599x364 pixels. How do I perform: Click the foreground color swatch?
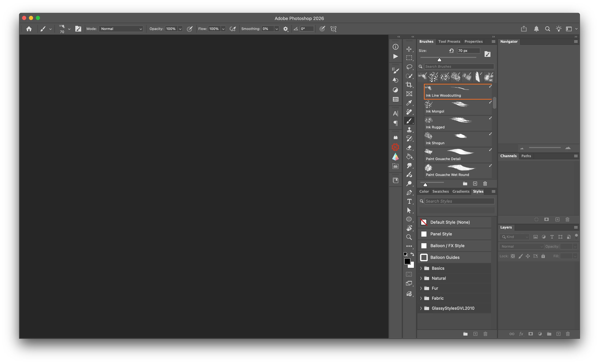pos(407,261)
